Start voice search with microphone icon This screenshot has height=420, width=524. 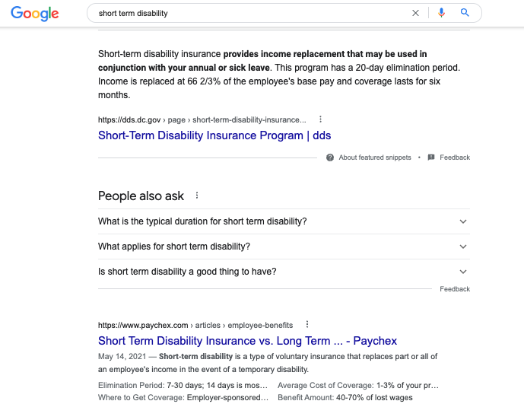click(441, 13)
